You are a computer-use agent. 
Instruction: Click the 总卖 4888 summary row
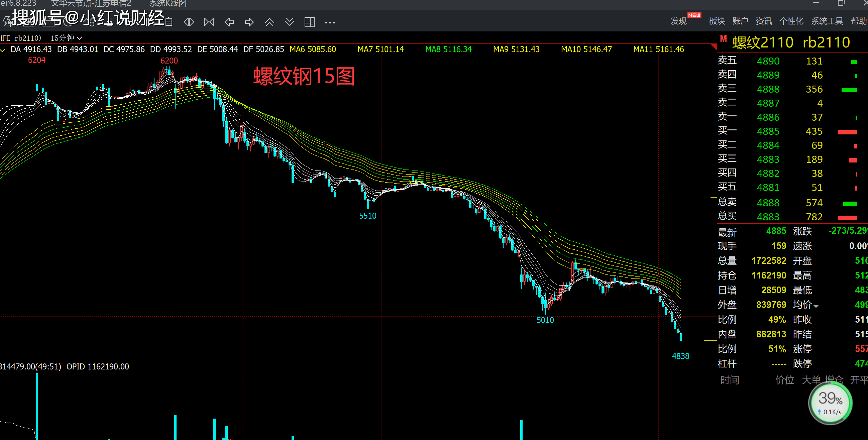[x=792, y=203]
